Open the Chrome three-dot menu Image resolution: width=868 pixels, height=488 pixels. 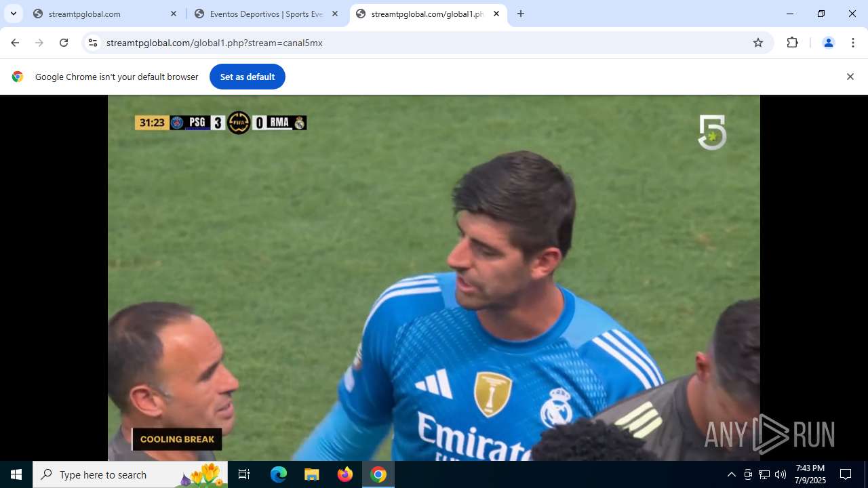[x=852, y=43]
